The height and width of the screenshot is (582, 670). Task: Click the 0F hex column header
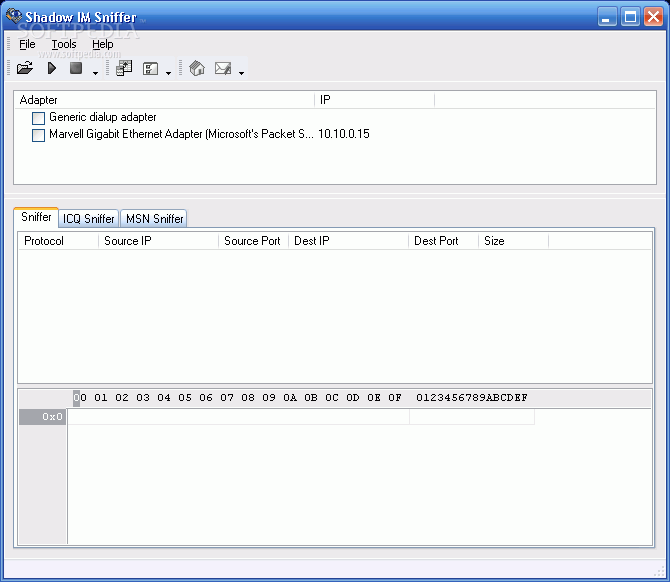tap(395, 398)
